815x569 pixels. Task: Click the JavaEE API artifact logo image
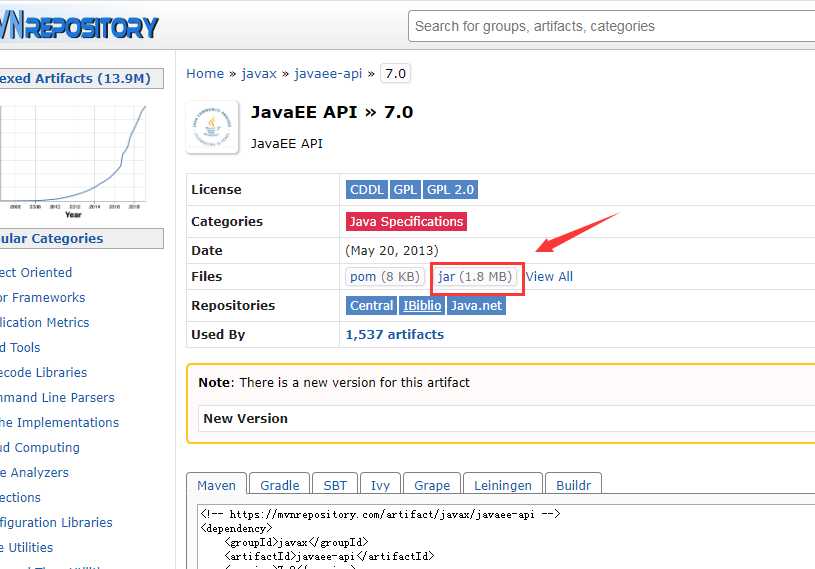pos(212,127)
